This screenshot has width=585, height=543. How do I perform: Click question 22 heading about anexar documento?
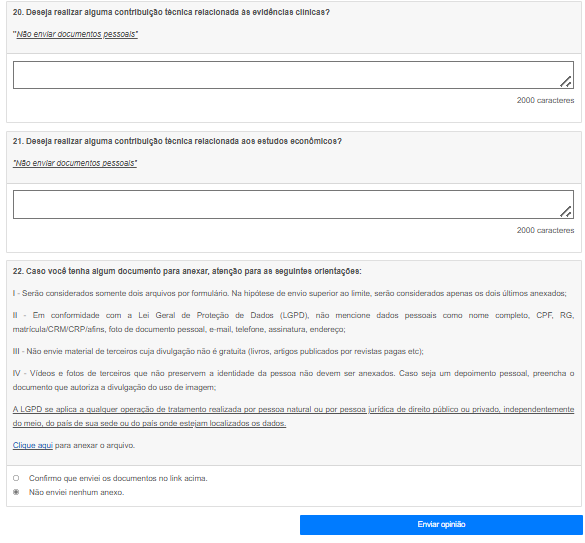(x=187, y=271)
